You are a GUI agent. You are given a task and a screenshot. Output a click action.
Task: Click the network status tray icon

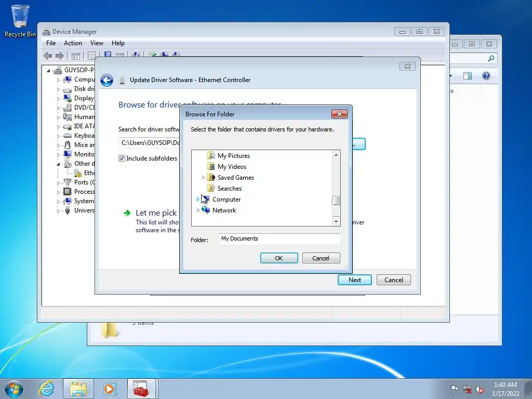[x=467, y=389]
